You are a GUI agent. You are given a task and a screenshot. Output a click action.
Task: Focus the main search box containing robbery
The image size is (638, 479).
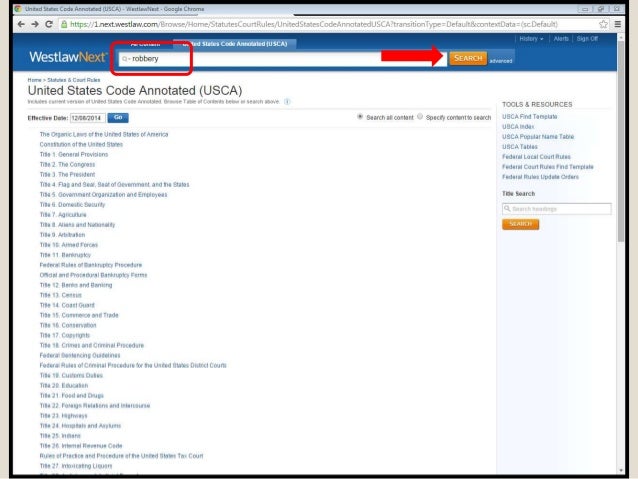point(283,59)
